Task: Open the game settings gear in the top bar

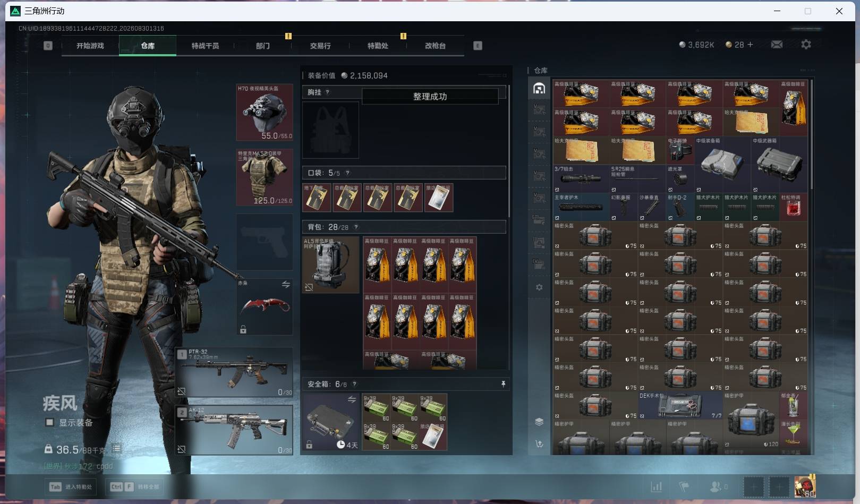Action: [806, 45]
